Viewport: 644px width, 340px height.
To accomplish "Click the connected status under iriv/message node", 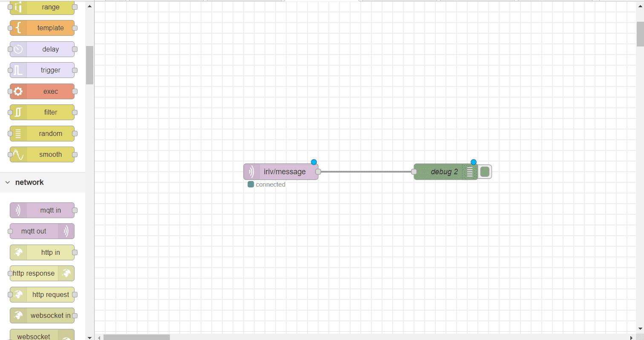I will point(266,184).
